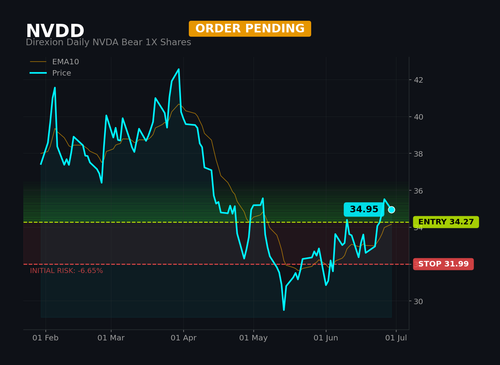Click the Price legend entry

click(50, 73)
